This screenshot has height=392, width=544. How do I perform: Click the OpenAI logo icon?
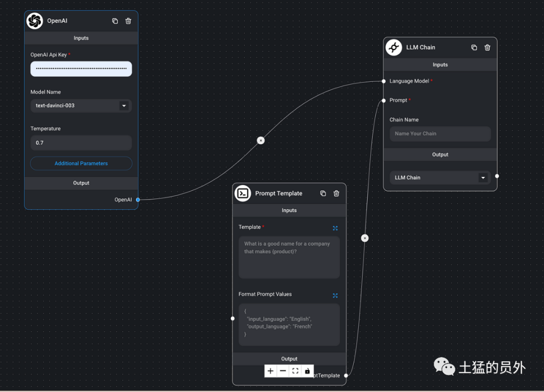click(35, 21)
